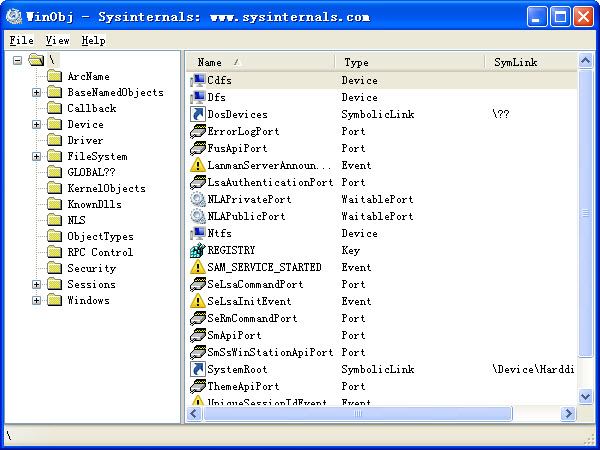Click the SeRmCommandPort port icon
The image size is (600, 450).
(198, 318)
